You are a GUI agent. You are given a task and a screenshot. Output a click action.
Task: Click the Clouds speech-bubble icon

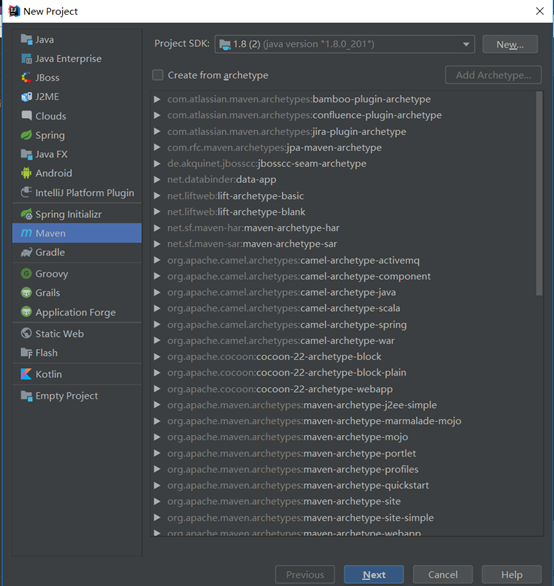point(27,116)
